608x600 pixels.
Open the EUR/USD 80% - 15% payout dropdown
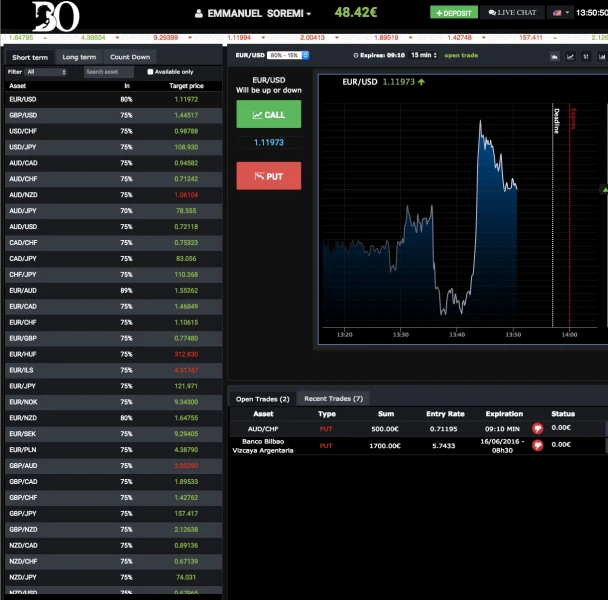[x=287, y=56]
